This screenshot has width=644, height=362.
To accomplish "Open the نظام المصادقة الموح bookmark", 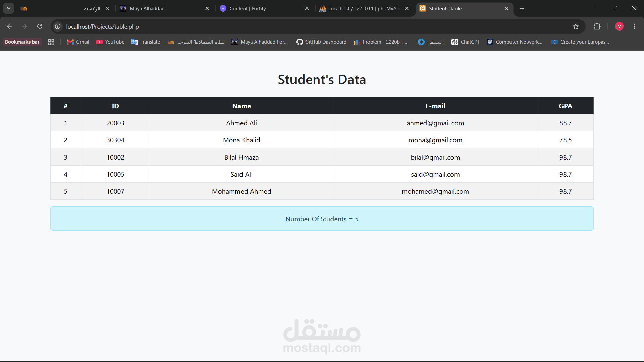I will (196, 42).
